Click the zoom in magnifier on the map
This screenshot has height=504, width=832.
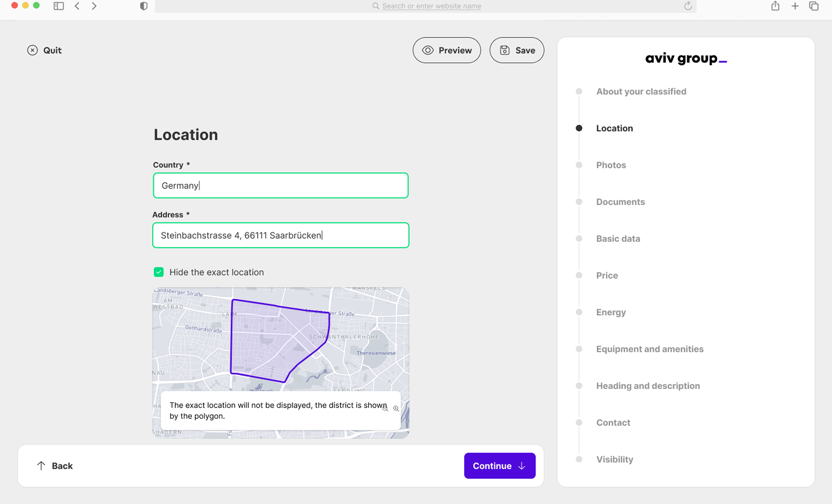point(396,408)
